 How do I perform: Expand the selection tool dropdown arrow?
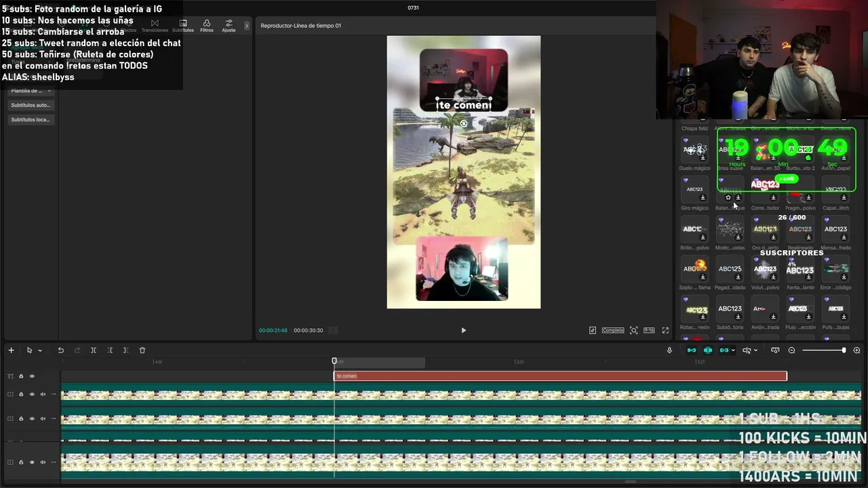click(40, 350)
